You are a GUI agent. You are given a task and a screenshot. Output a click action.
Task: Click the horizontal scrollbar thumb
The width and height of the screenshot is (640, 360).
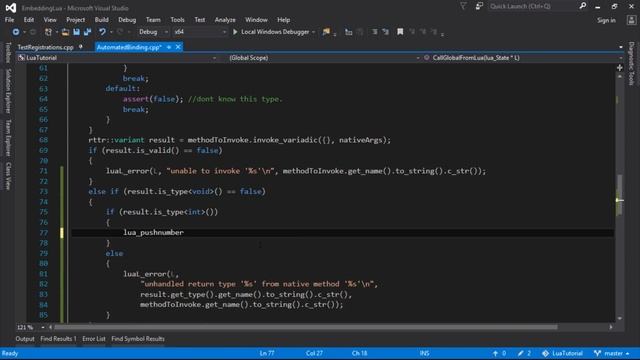(305, 327)
